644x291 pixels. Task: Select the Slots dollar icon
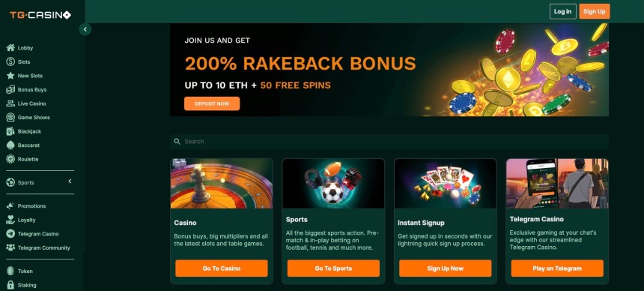coord(10,61)
